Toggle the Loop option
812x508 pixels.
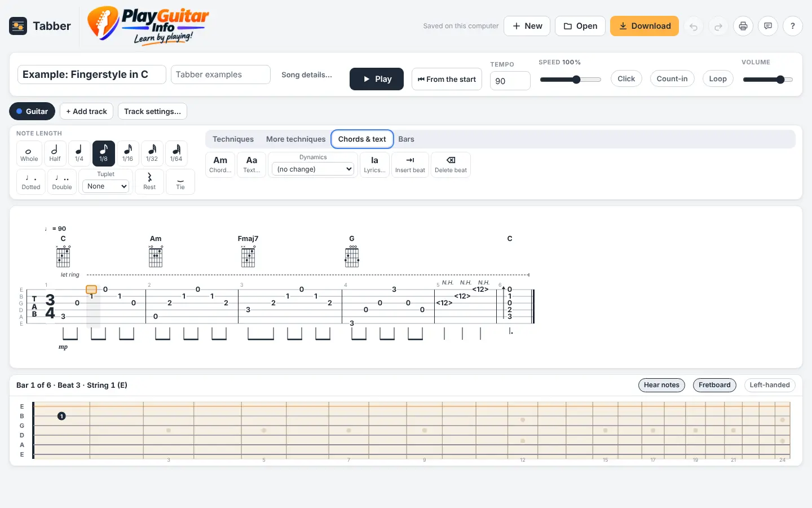point(718,78)
